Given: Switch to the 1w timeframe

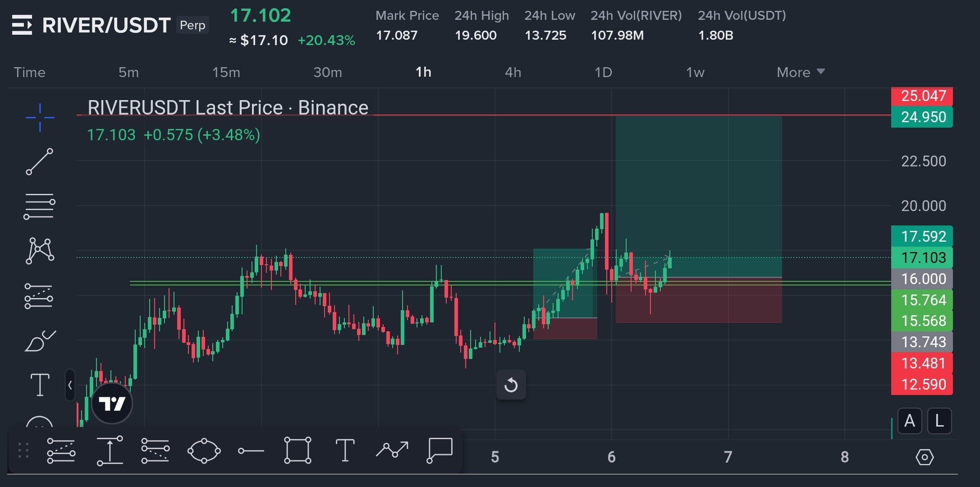Looking at the screenshot, I should (x=695, y=72).
